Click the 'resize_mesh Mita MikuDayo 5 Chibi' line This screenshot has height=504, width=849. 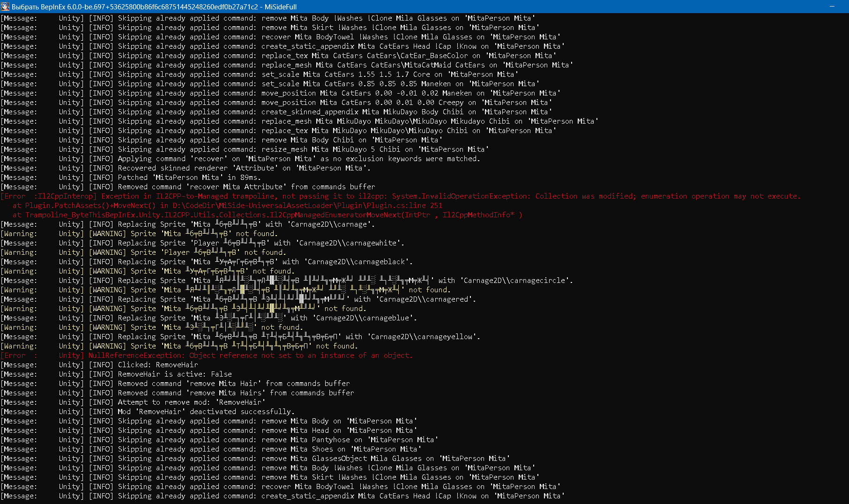click(303, 149)
